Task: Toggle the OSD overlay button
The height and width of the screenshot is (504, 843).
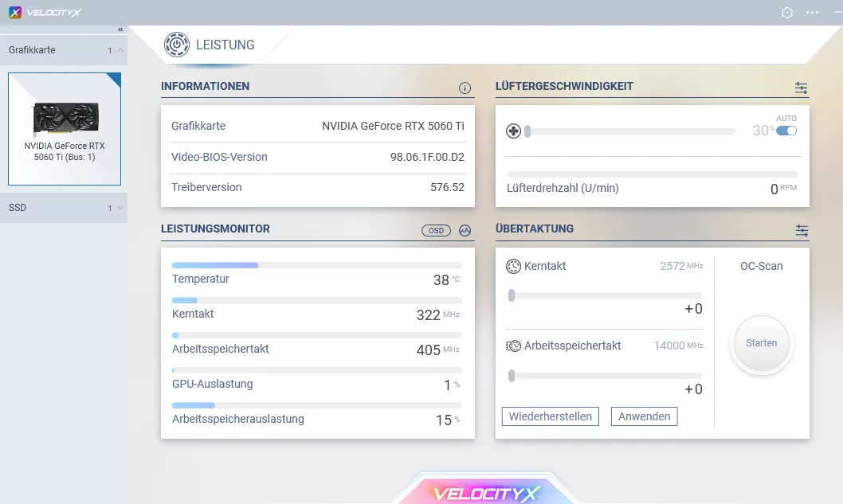Action: click(x=436, y=230)
